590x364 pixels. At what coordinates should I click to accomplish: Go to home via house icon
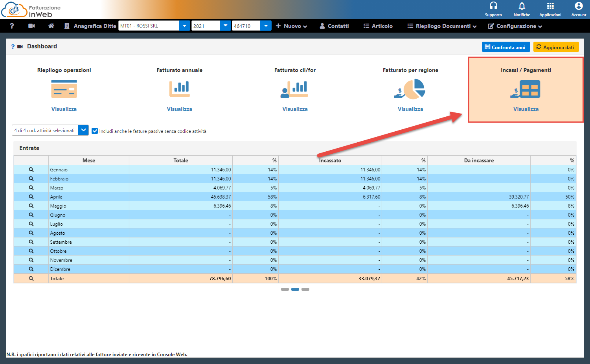point(51,26)
